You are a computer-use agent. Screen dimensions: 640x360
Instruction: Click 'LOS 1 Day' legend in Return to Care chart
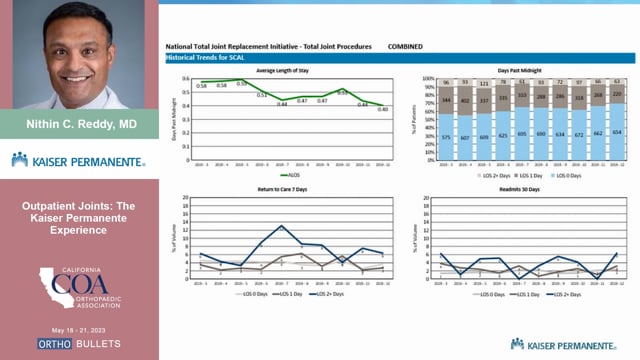coord(287,294)
